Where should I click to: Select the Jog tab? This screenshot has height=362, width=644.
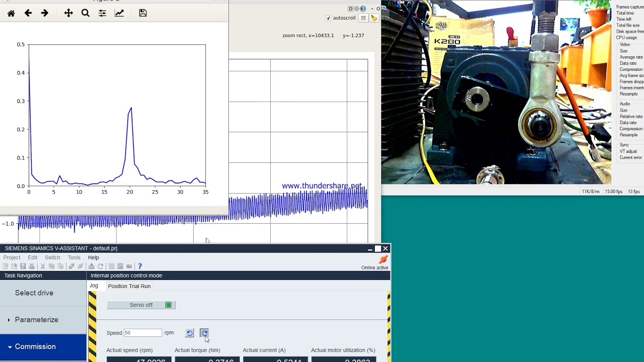point(94,286)
